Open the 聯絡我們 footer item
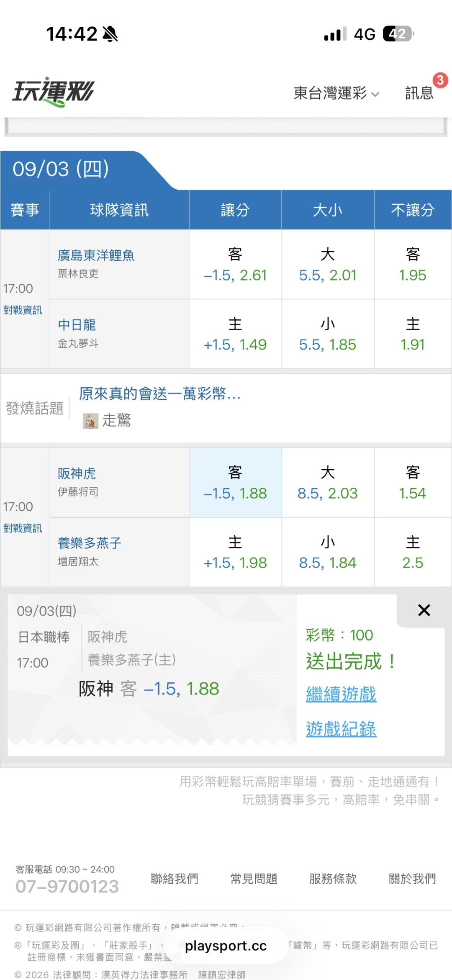The height and width of the screenshot is (980, 452). tap(174, 879)
